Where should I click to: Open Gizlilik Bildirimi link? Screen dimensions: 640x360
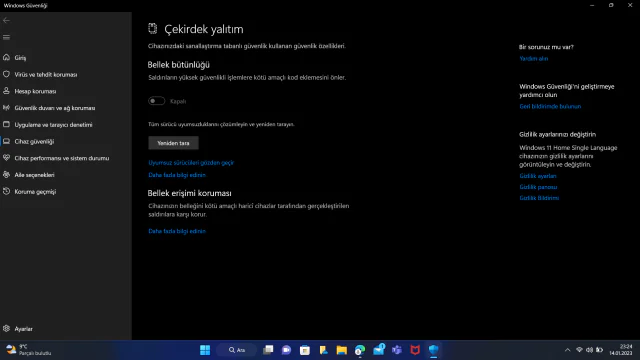pos(539,198)
